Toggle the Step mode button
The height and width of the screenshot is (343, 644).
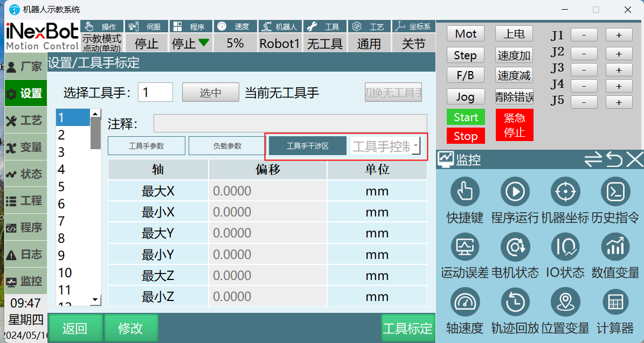point(465,55)
